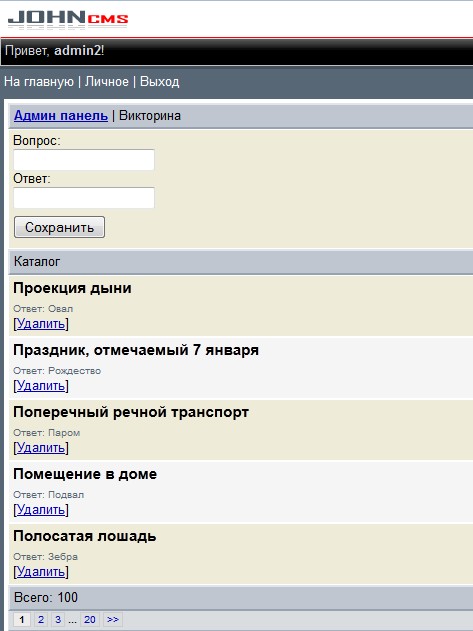Open the Личное menu link

[x=107, y=82]
